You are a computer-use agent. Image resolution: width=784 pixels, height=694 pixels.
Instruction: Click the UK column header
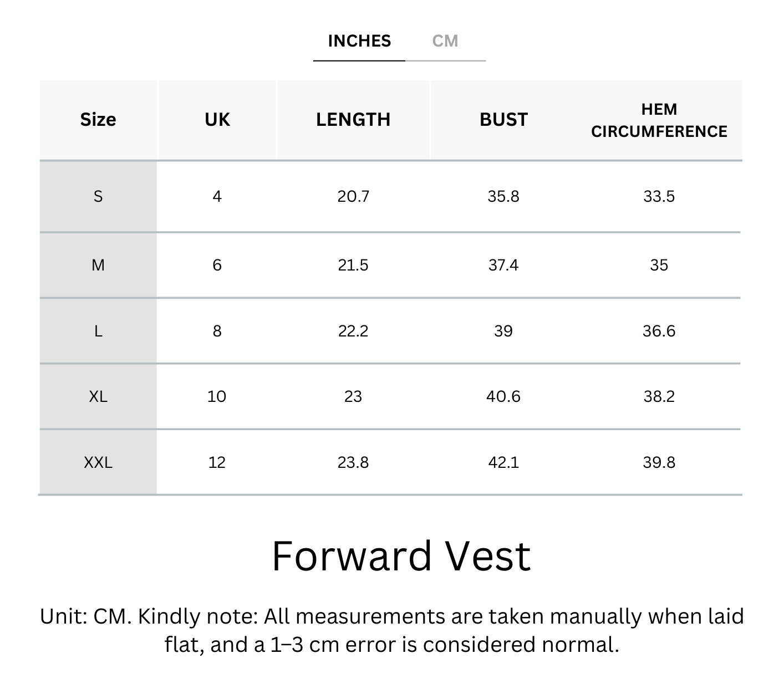pyautogui.click(x=217, y=120)
